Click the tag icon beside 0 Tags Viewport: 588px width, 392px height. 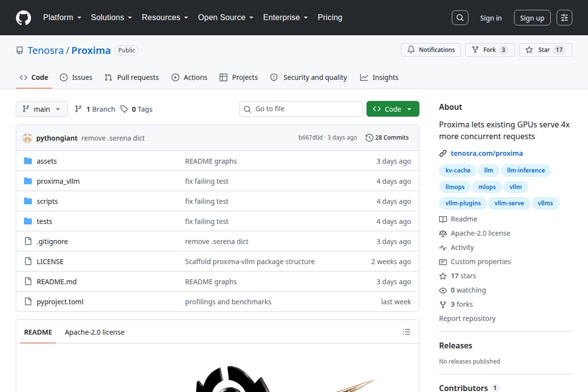tap(124, 109)
